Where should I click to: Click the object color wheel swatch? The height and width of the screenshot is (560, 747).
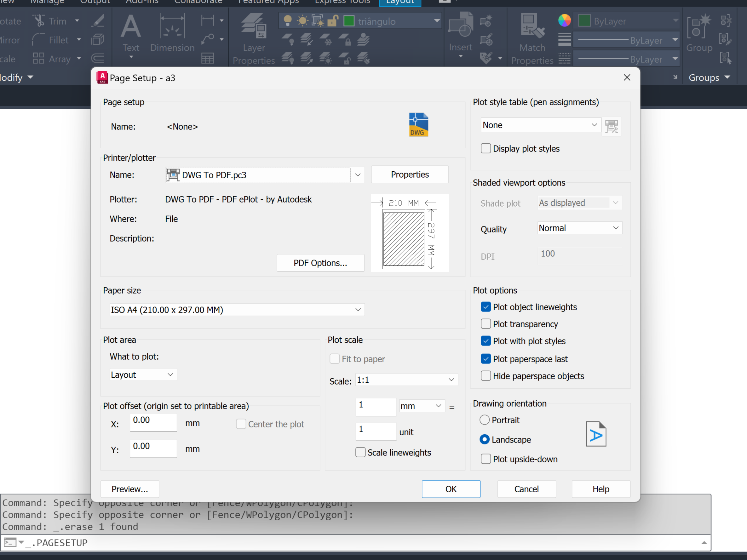tap(564, 21)
